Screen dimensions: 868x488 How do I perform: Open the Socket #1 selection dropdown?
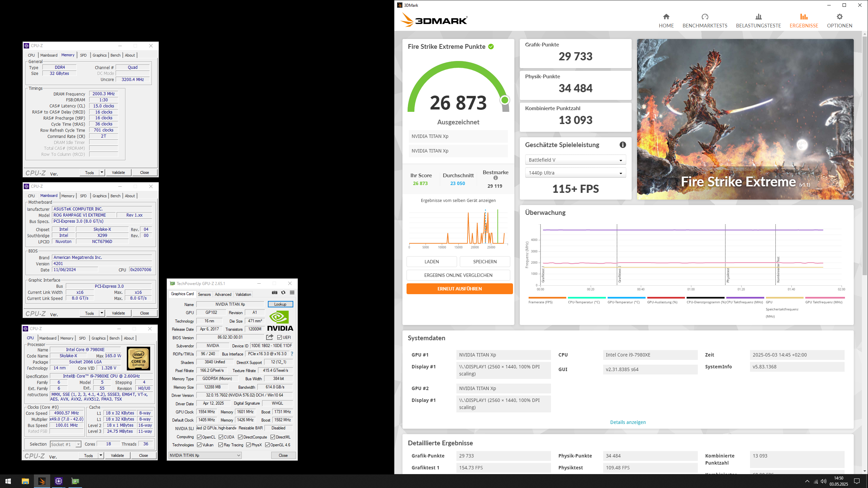(x=65, y=444)
